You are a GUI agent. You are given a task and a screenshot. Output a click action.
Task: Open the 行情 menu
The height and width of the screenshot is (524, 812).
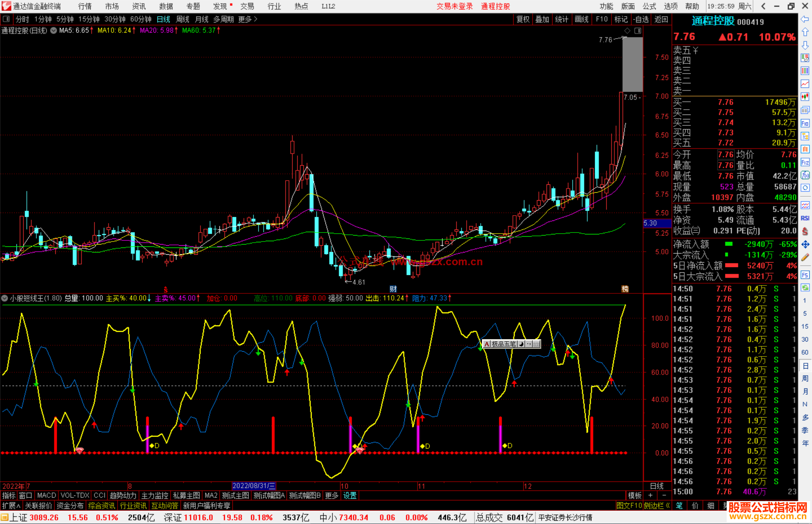(x=85, y=6)
